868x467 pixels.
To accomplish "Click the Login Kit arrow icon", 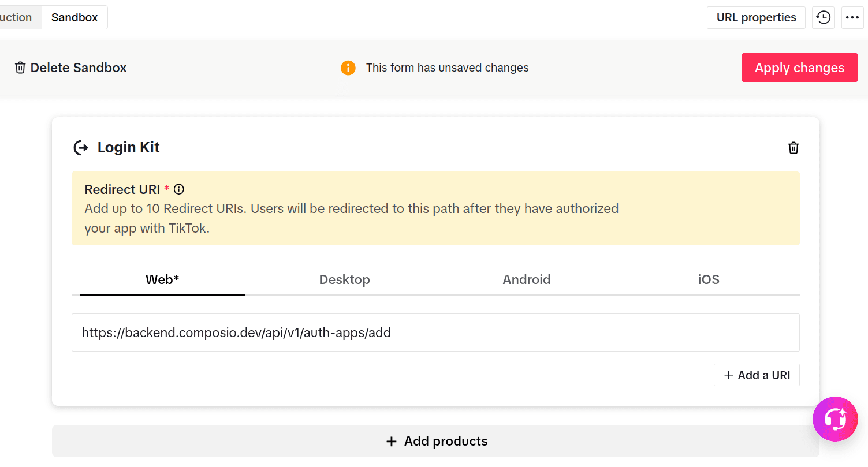I will coord(81,148).
